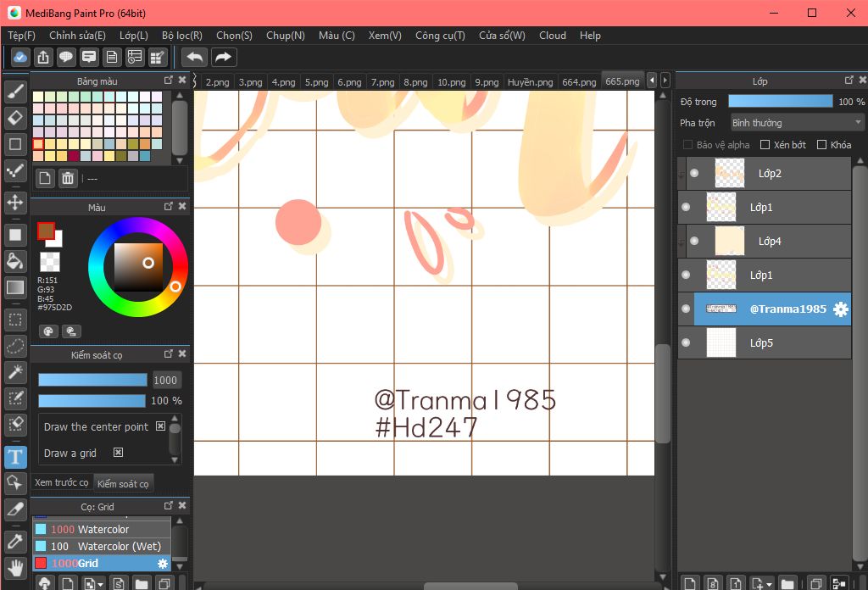
Task: Add new color to palette
Action: point(45,178)
